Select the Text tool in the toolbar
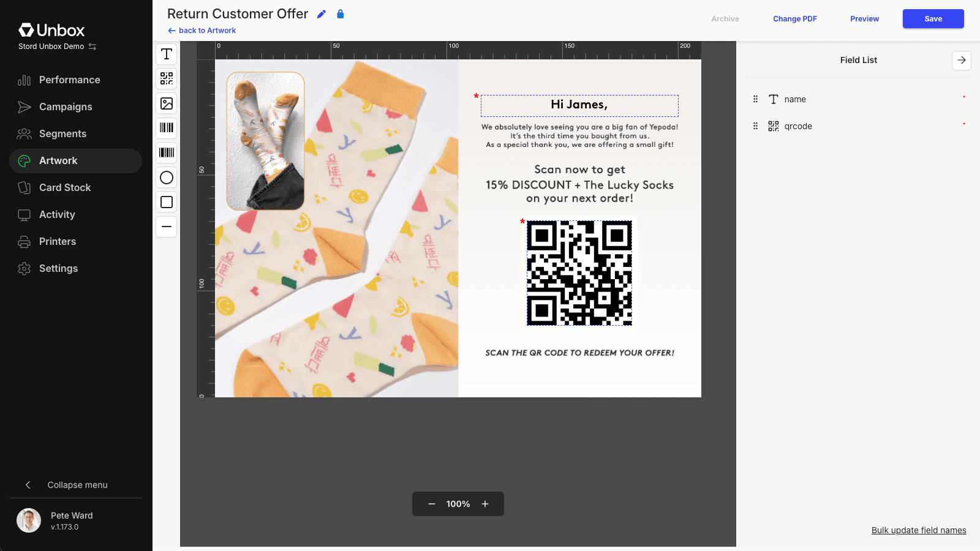This screenshot has width=980, height=551. (x=167, y=54)
